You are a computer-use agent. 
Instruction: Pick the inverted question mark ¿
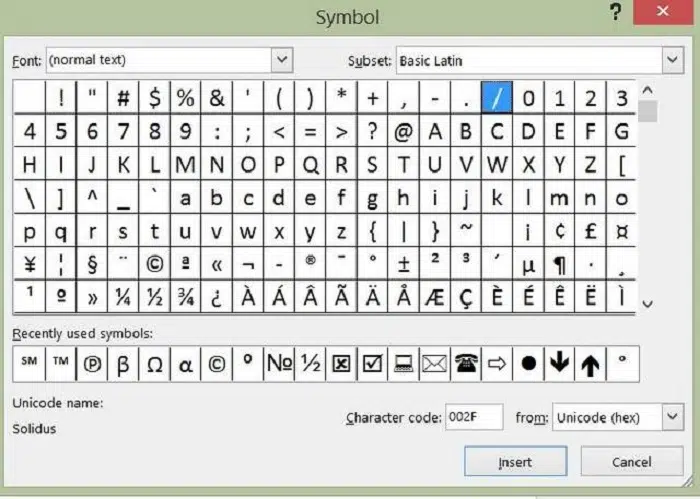tap(217, 297)
